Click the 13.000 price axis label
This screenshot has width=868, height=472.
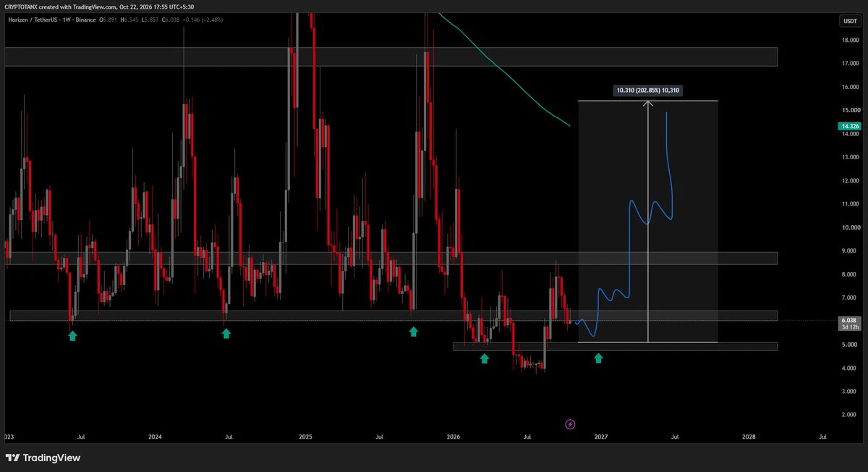click(x=850, y=157)
